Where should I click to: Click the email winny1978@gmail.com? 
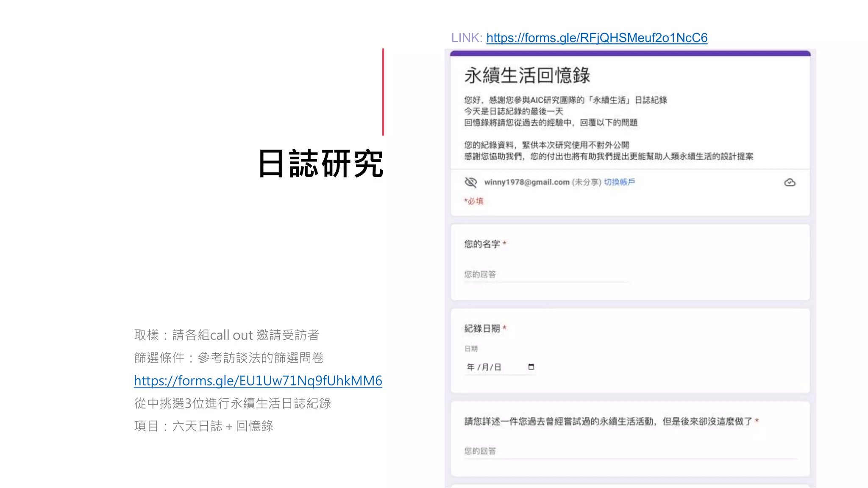tap(527, 182)
